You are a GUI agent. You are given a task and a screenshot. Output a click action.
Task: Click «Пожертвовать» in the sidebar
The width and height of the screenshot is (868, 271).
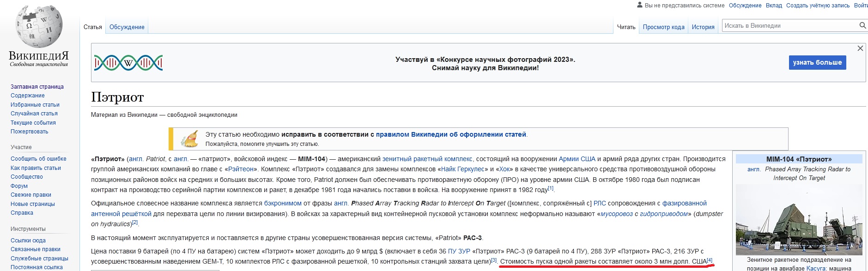(x=30, y=132)
